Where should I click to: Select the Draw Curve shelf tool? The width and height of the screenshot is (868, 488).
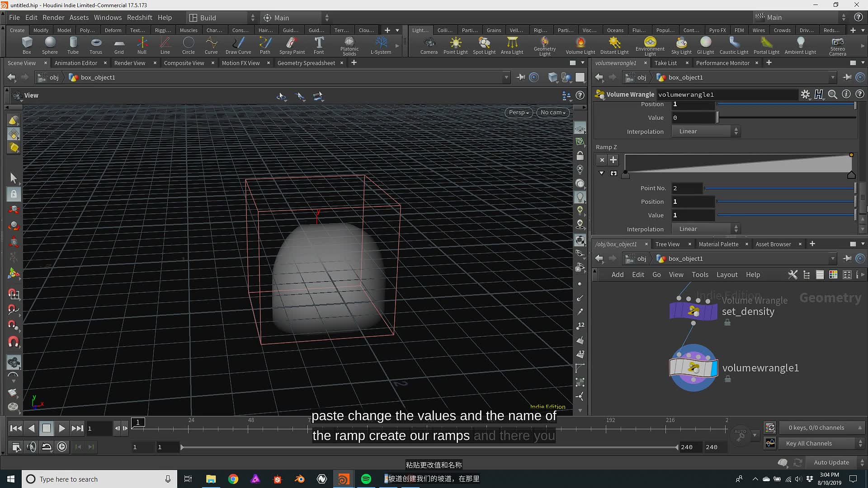(238, 46)
